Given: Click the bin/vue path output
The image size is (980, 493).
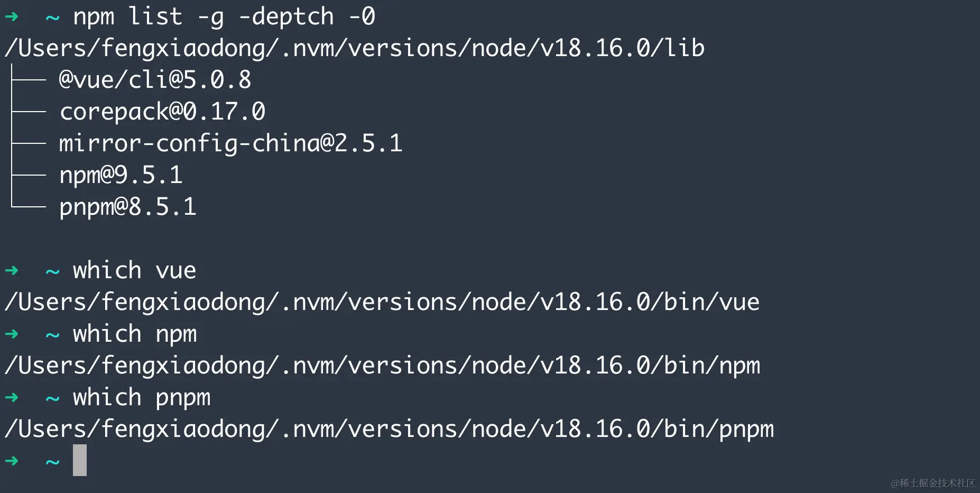Looking at the screenshot, I should (x=382, y=302).
